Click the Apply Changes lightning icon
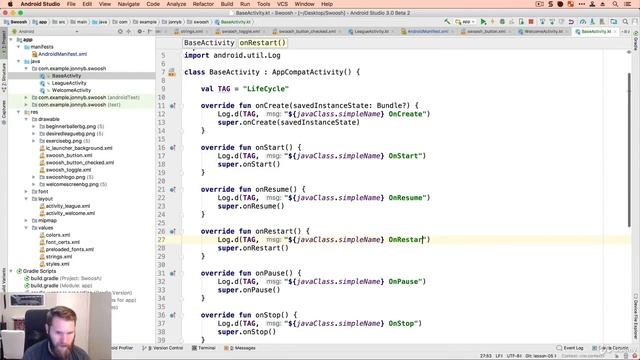Viewport: 640px width, 360px height. pos(492,22)
